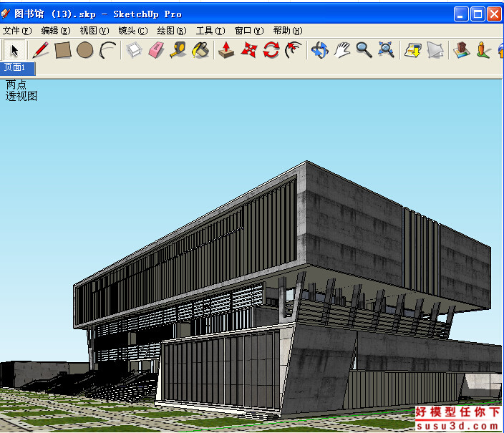
Task: Click the Make Component tool icon
Action: point(134,50)
